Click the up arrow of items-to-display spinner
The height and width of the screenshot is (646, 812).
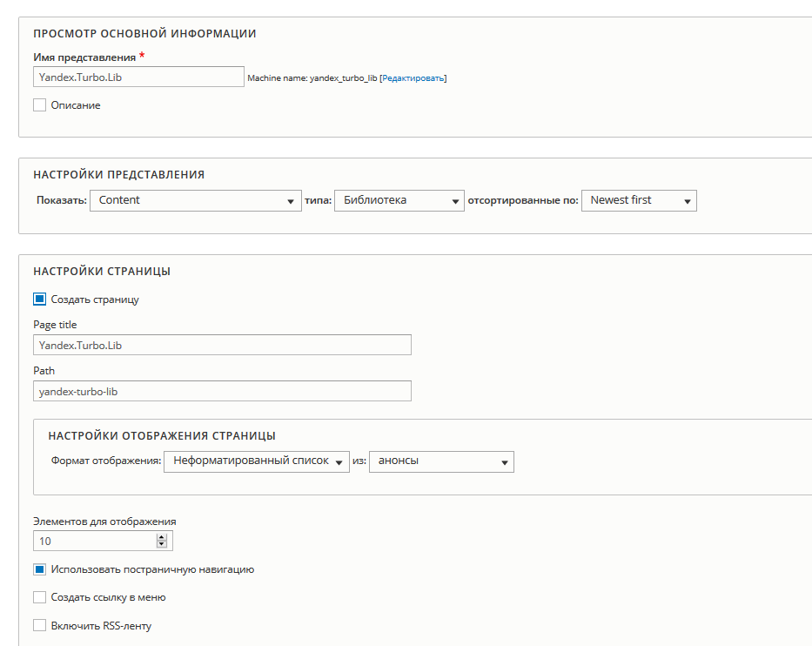[x=161, y=537]
